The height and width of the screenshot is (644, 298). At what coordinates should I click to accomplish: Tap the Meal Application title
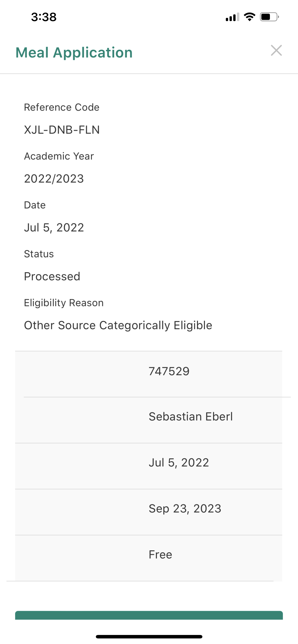[x=74, y=52]
